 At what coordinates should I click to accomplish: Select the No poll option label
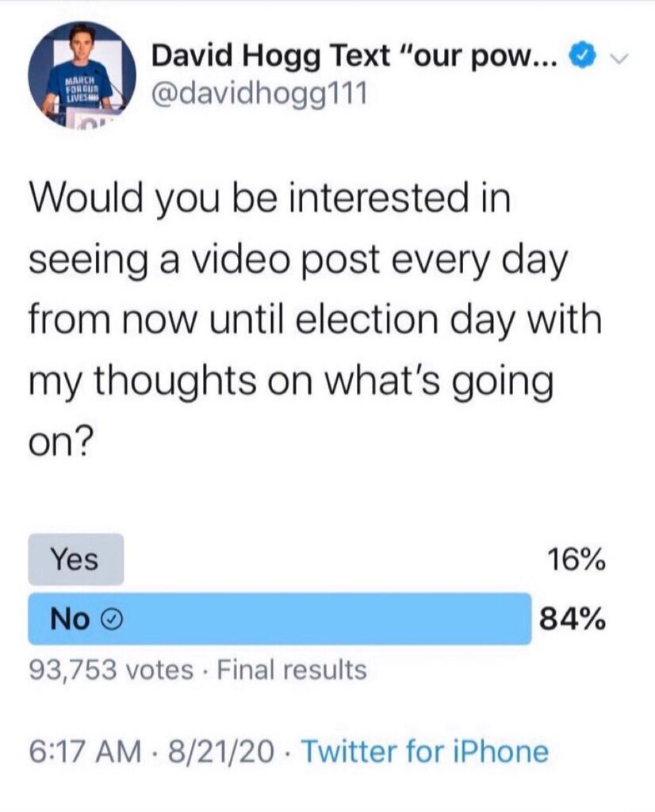tap(70, 619)
